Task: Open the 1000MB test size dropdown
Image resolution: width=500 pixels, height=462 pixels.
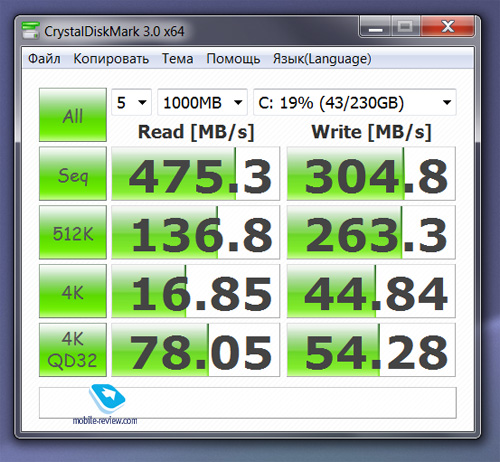Action: pos(202,102)
